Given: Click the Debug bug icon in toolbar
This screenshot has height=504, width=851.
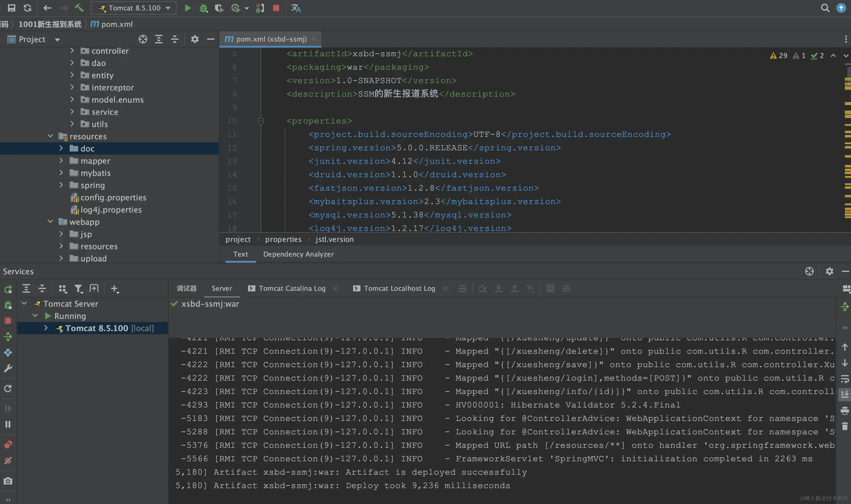Looking at the screenshot, I should [203, 8].
